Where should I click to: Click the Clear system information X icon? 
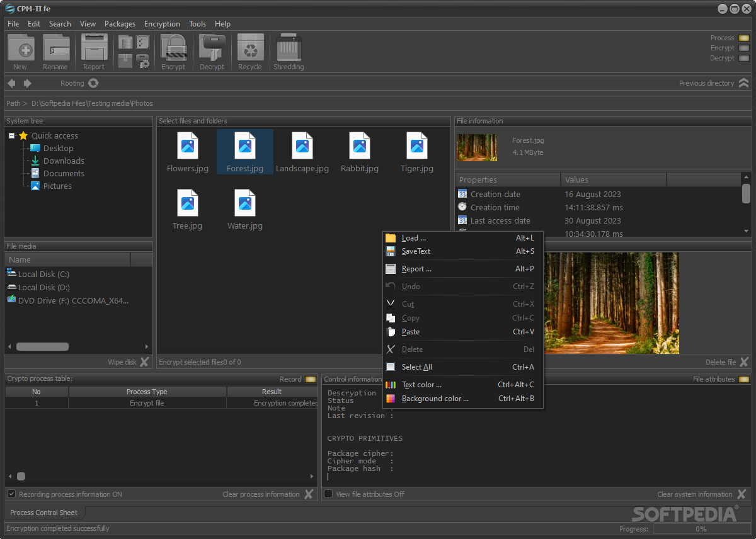pyautogui.click(x=742, y=494)
